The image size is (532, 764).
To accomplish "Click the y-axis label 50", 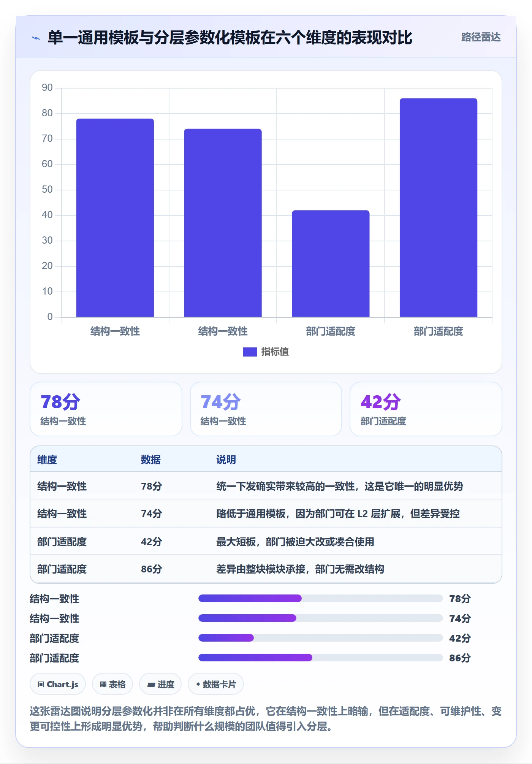I will (47, 190).
